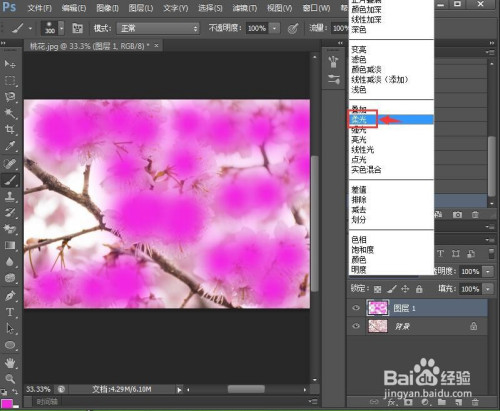
Task: Click the add layer style fx icon
Action: [x=391, y=402]
